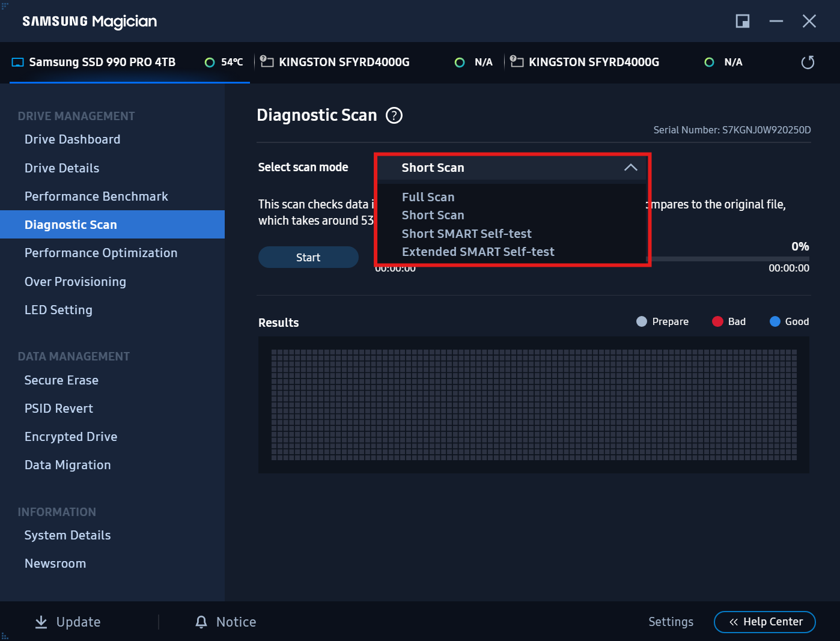Click the refresh drives icon

(x=808, y=62)
